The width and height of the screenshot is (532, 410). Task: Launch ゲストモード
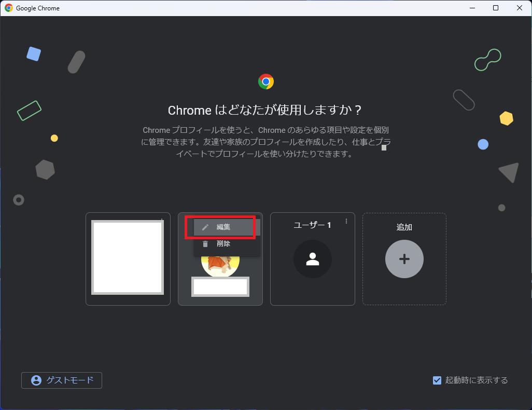tap(62, 380)
